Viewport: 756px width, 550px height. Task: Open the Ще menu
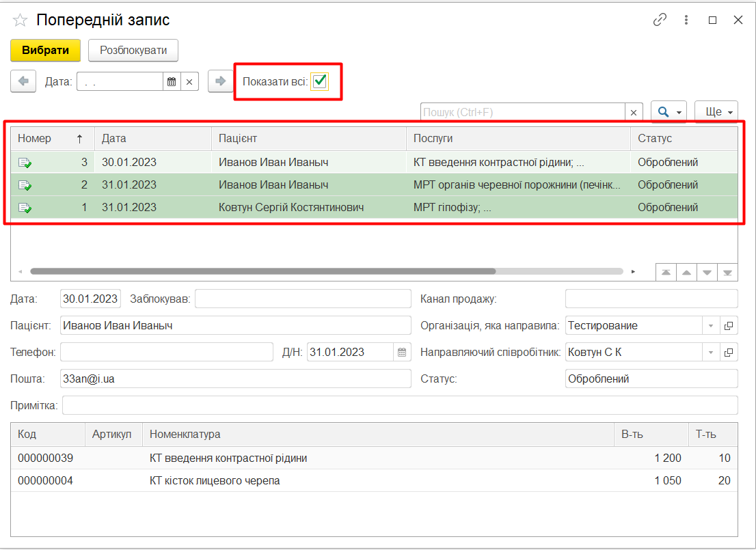(x=716, y=112)
